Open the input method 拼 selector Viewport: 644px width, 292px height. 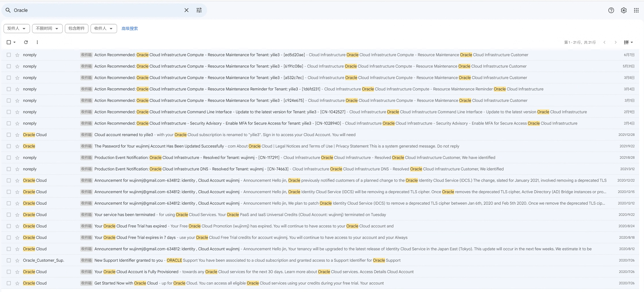(x=628, y=42)
